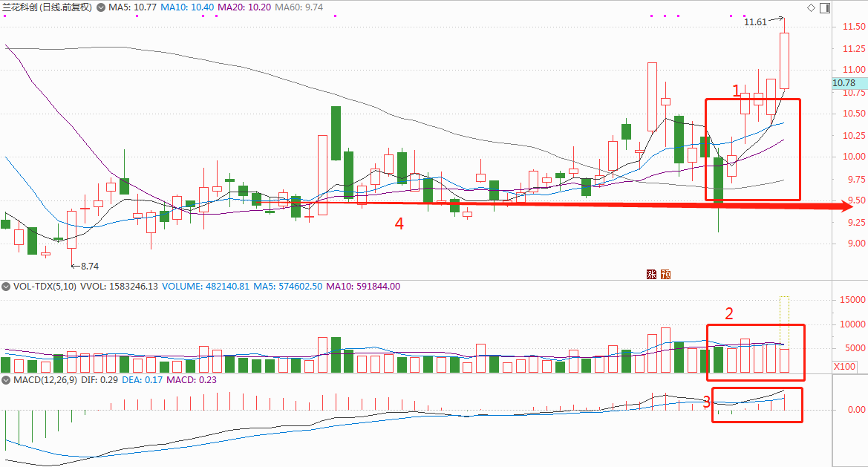Select the 兰花科创(日线.前复权) chart title

(x=47, y=7)
